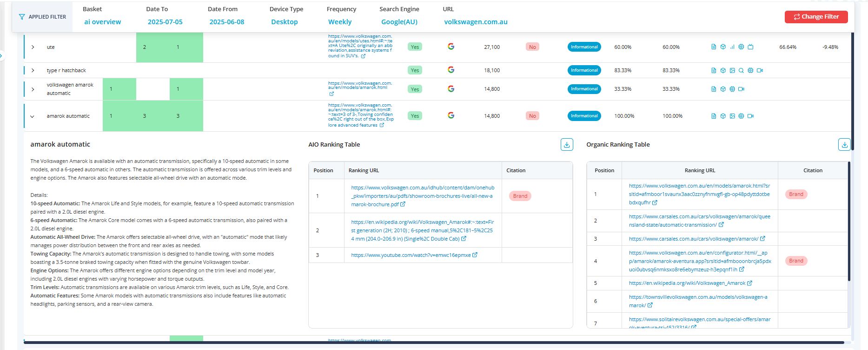868x350 pixels.
Task: Click the Google icon in the ute row
Action: click(x=451, y=47)
